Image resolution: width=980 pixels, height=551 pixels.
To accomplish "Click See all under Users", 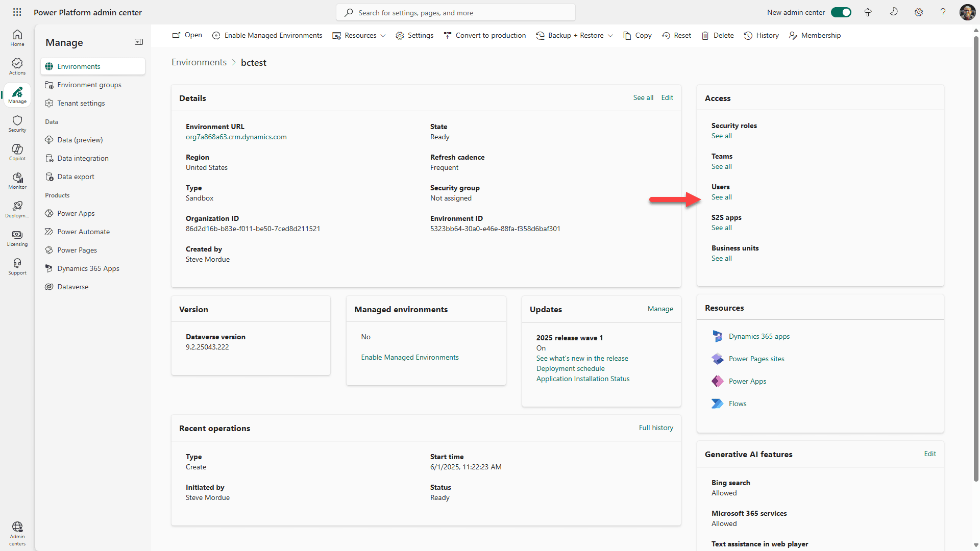I will pyautogui.click(x=721, y=197).
